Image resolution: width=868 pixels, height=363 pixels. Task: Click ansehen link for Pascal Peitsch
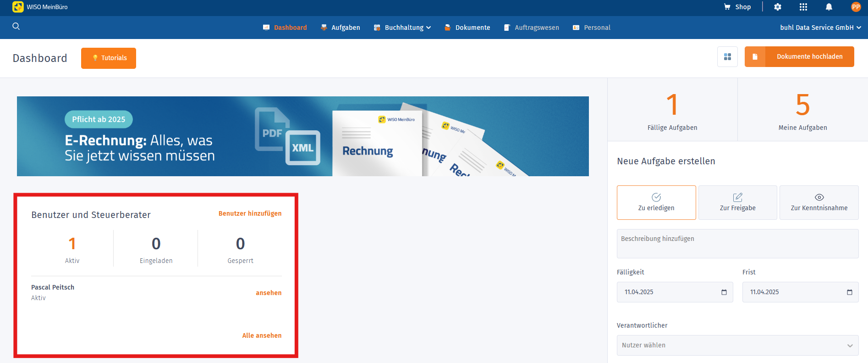click(x=269, y=293)
